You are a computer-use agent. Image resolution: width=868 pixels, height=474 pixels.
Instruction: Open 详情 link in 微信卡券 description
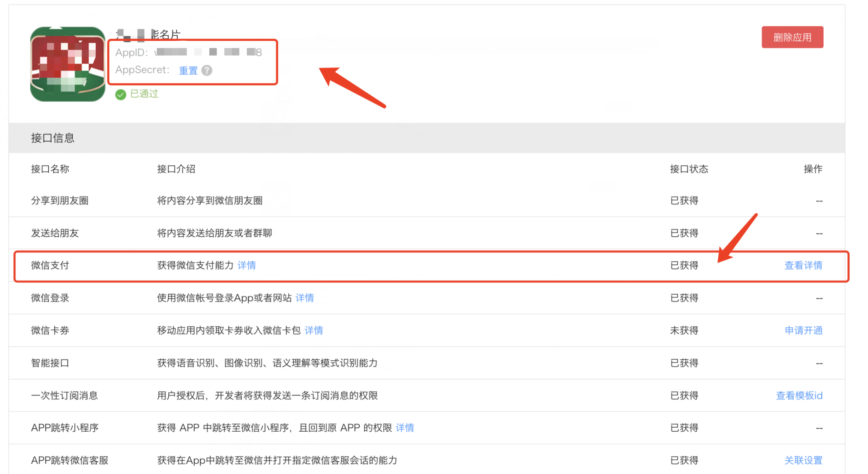pos(314,330)
